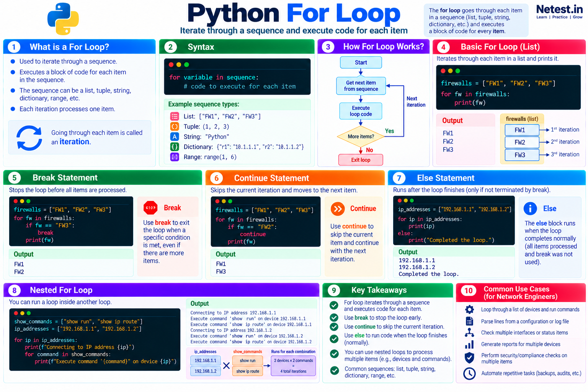Click the bar chart icon beside 'Generate reports'
This screenshot has height=392, width=588.
469,345
